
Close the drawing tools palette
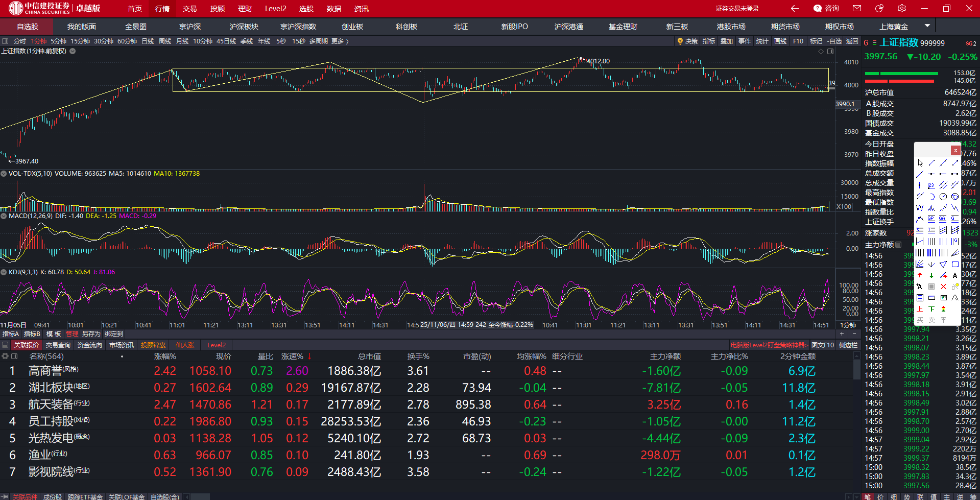pyautogui.click(x=955, y=150)
